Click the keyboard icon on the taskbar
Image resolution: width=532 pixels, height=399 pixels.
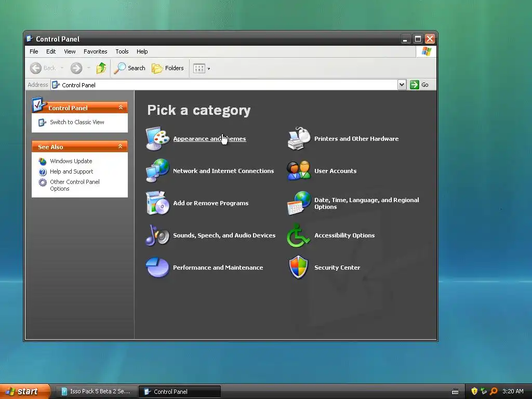(455, 392)
